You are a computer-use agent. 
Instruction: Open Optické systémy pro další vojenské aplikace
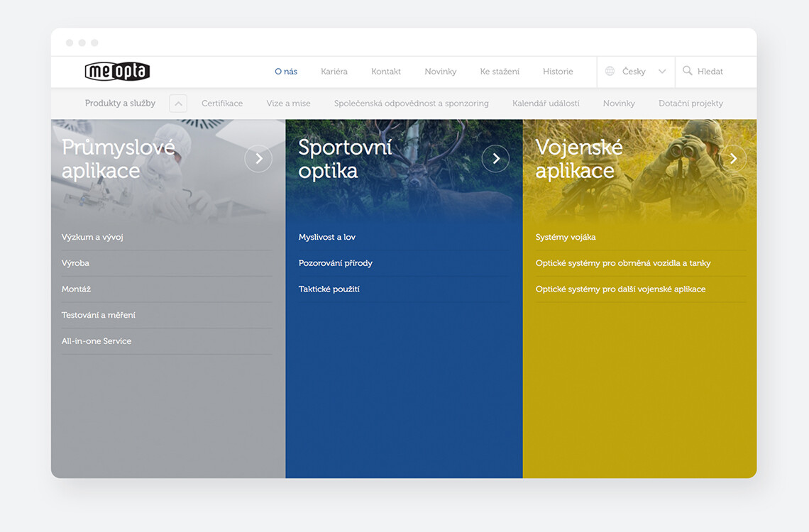tap(621, 289)
